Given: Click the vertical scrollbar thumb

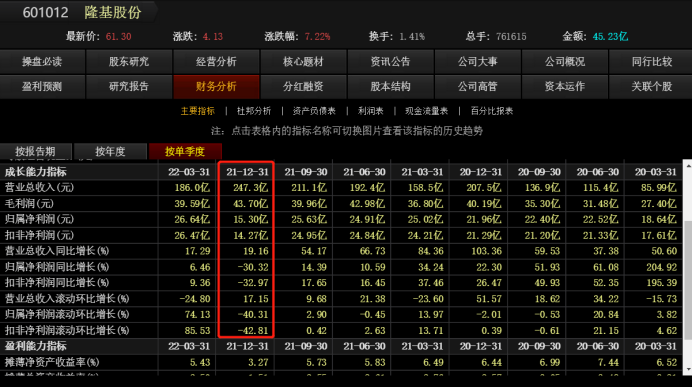Looking at the screenshot, I should (688, 279).
